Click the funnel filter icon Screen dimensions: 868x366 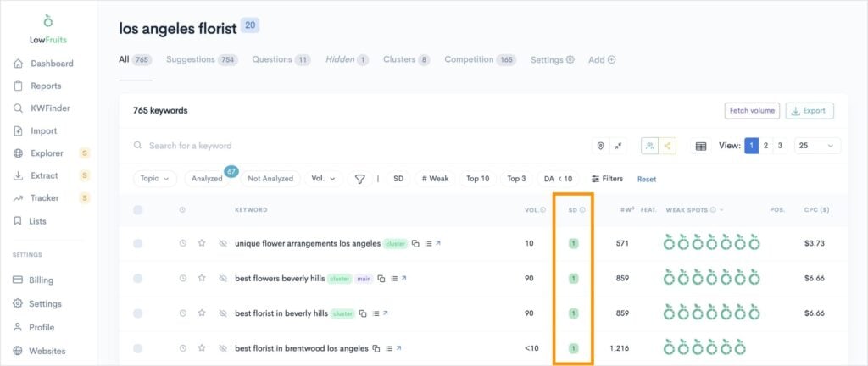pyautogui.click(x=360, y=179)
